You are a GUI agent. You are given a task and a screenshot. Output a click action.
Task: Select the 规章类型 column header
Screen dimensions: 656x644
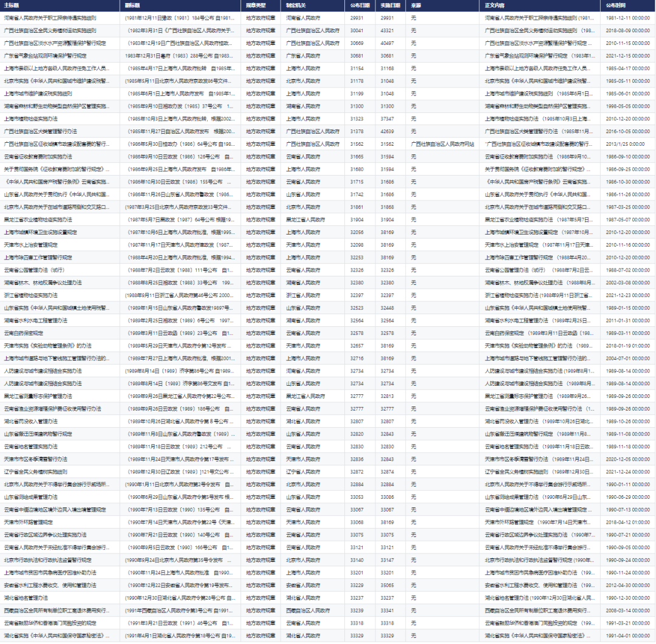coord(261,5)
